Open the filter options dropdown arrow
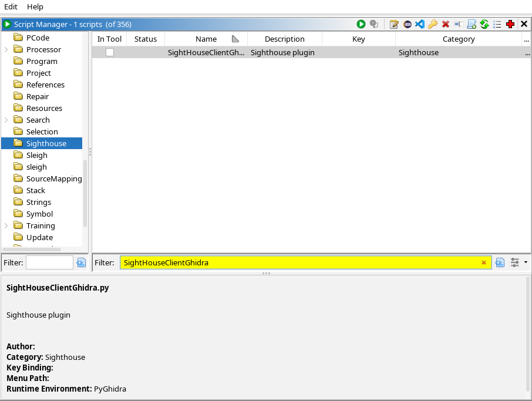This screenshot has height=401, width=532. 526,262
